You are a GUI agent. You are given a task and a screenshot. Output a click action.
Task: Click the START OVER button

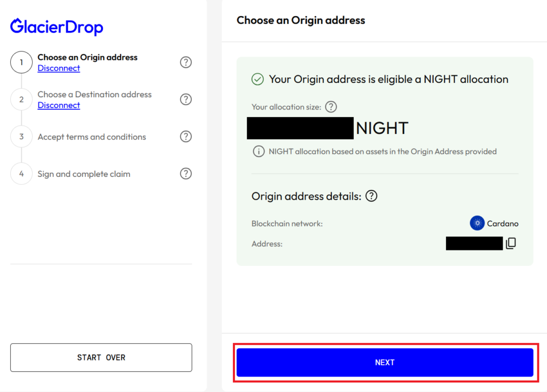(x=101, y=357)
